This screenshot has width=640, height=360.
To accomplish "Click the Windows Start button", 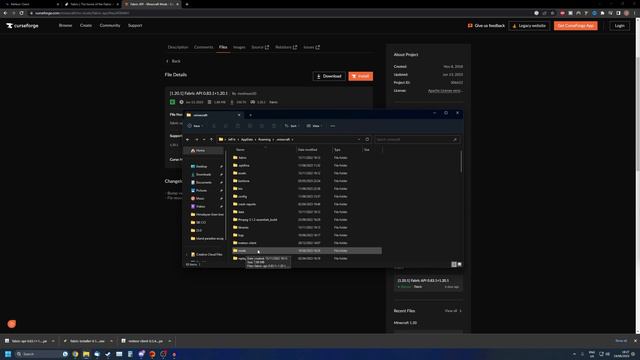I will coord(8,354).
